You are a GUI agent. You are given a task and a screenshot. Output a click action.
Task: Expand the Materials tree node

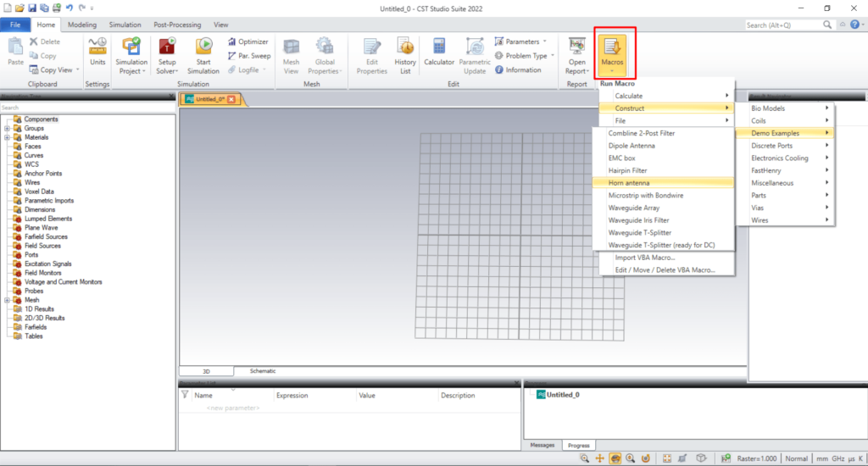click(x=7, y=137)
